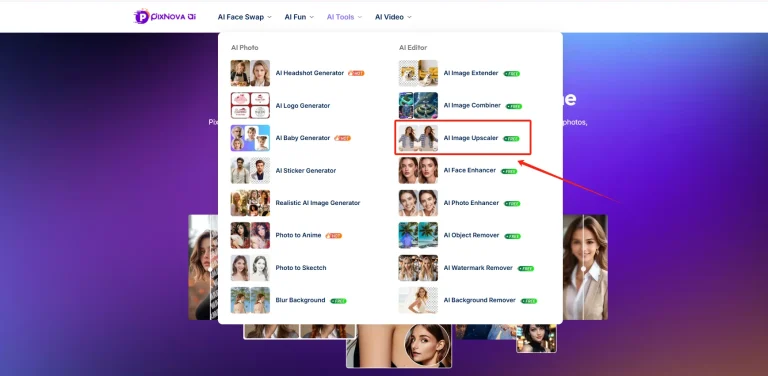Click the Realistic AI Image Generator thumbnail
This screenshot has width=768, height=376.
250,203
